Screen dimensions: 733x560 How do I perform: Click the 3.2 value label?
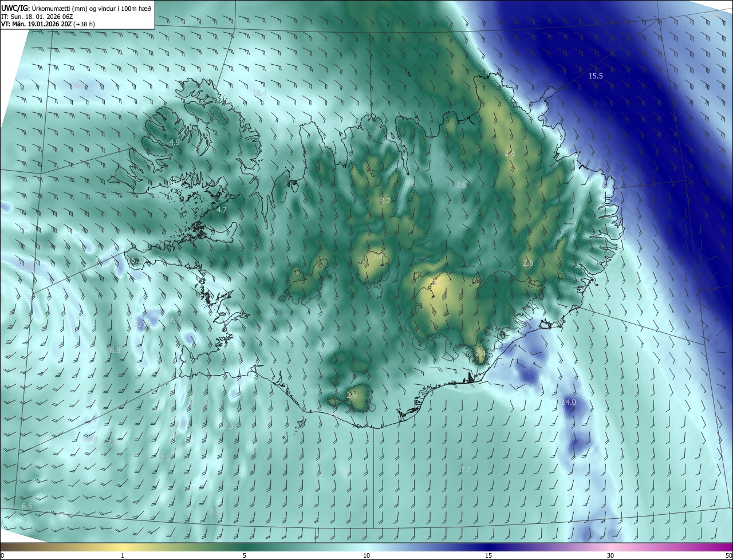point(385,200)
